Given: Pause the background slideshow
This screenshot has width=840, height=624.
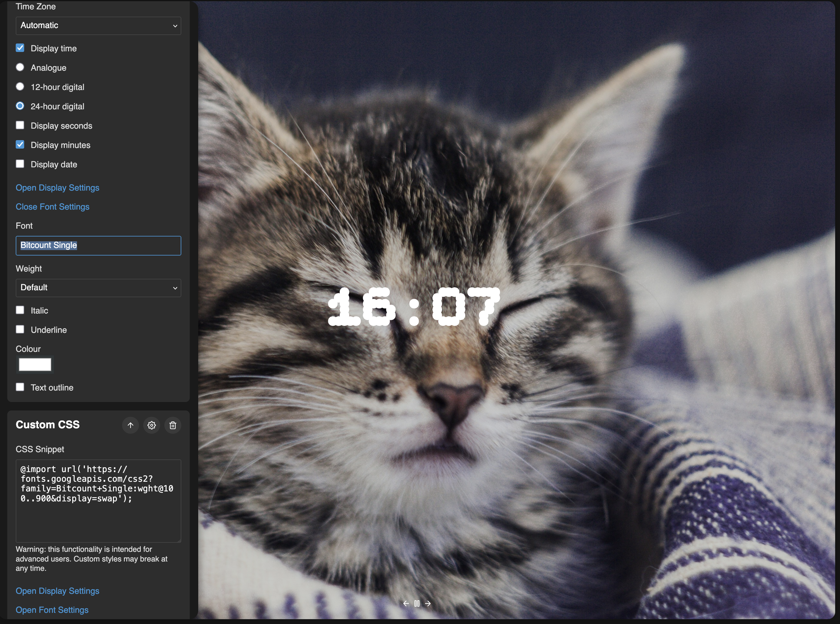Looking at the screenshot, I should (x=417, y=603).
